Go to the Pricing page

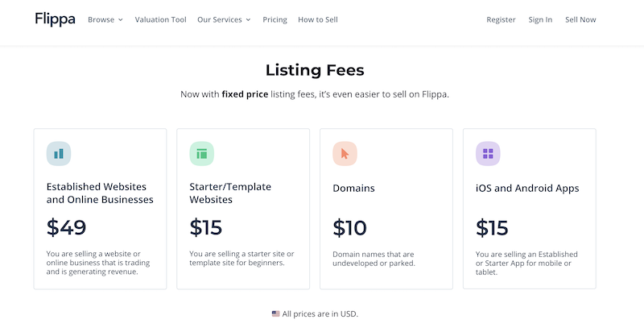coord(275,19)
